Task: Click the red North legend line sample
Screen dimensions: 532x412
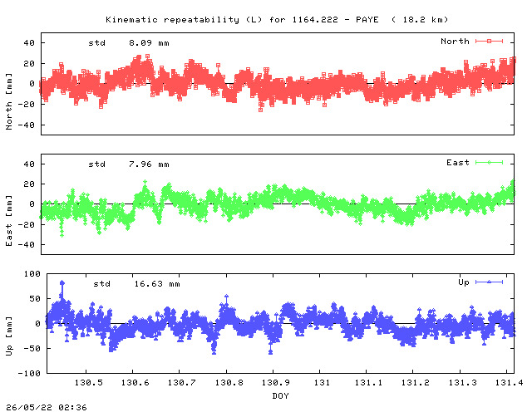Action: (x=489, y=42)
